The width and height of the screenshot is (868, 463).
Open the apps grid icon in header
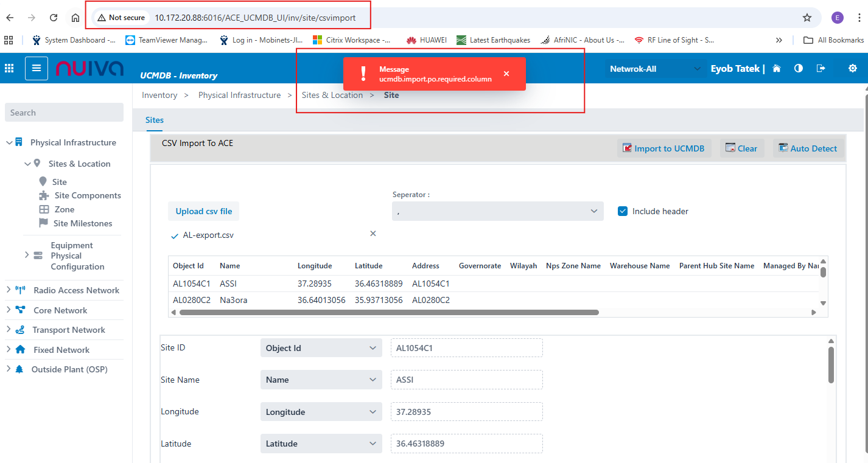pos(9,69)
